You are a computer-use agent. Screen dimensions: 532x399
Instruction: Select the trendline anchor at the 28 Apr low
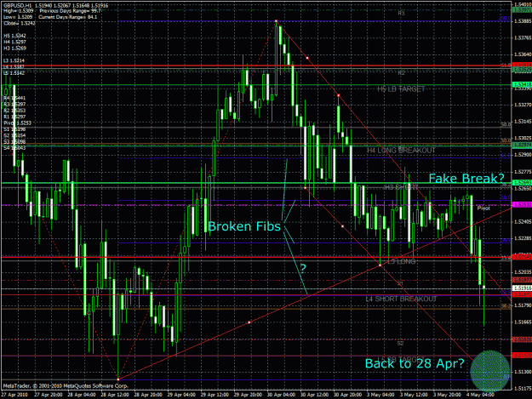coord(118,379)
